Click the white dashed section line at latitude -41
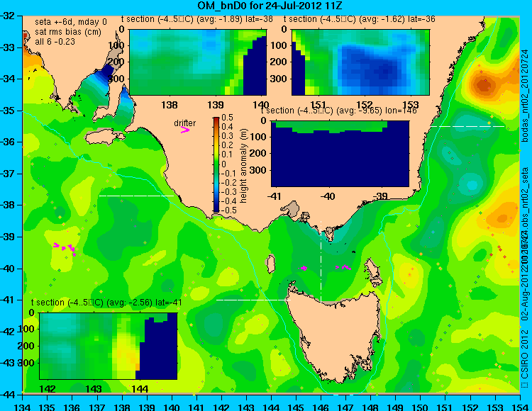This screenshot has height=411, width=532. pyautogui.click(x=253, y=300)
